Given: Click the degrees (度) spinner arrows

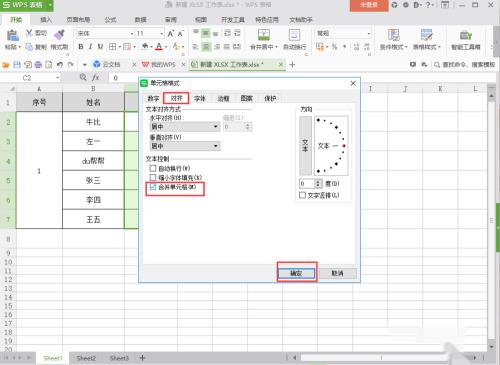Looking at the screenshot, I should click(318, 183).
